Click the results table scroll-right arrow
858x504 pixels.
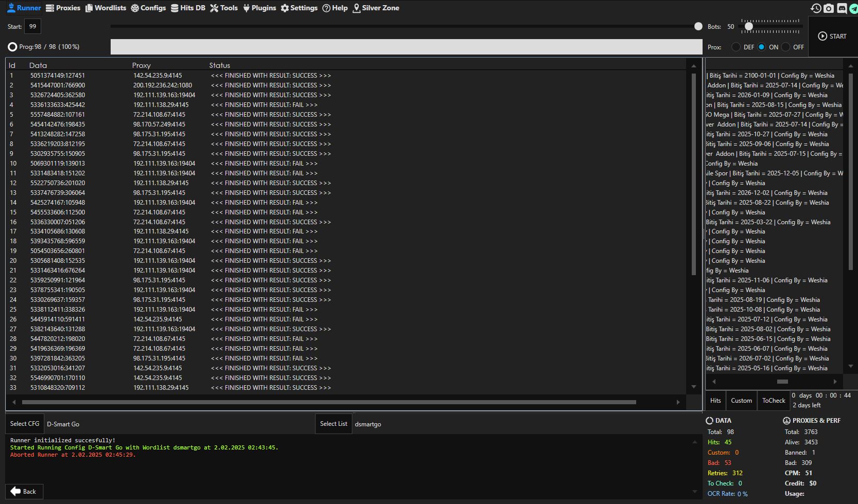(x=678, y=402)
